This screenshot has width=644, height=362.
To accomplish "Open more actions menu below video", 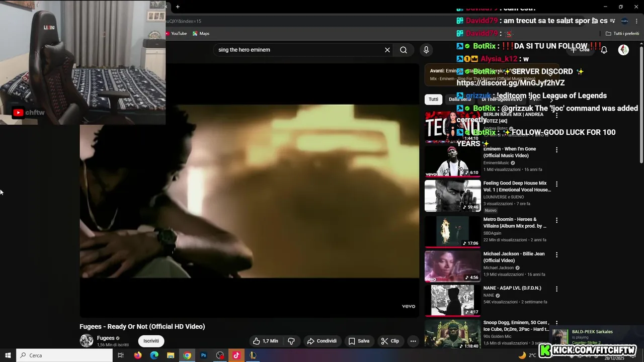I will point(413,341).
